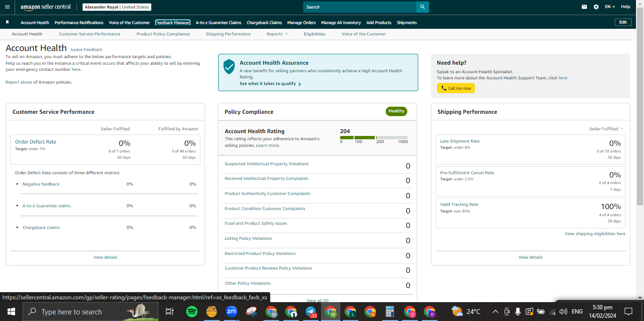Click the Account Health Rating progress bar
This screenshot has height=321, width=644.
tap(374, 137)
